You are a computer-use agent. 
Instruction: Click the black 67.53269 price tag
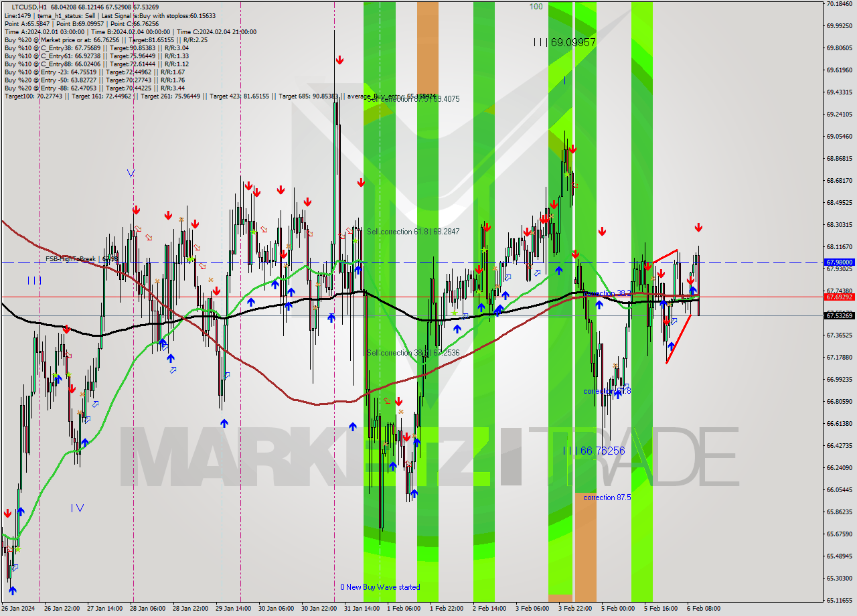839,315
